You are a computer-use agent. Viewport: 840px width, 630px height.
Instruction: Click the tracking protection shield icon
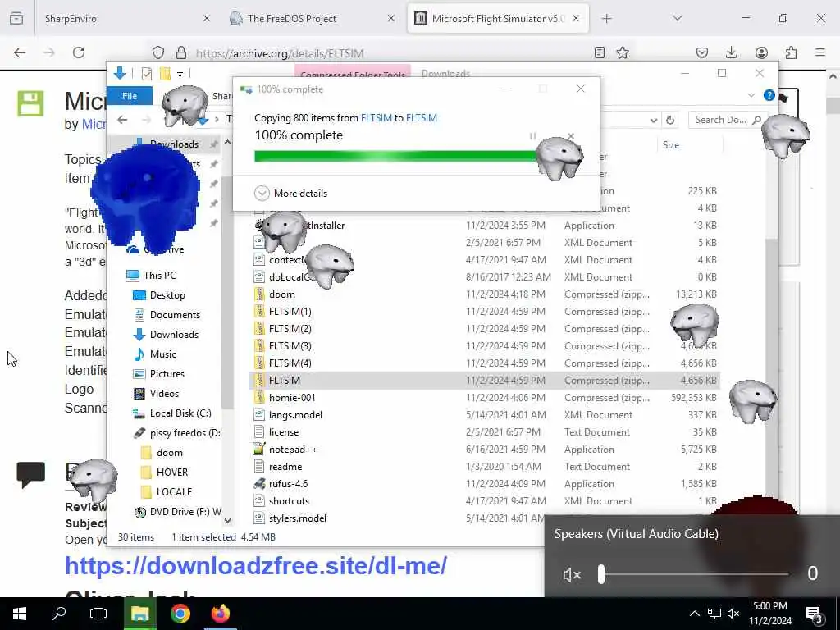click(158, 52)
